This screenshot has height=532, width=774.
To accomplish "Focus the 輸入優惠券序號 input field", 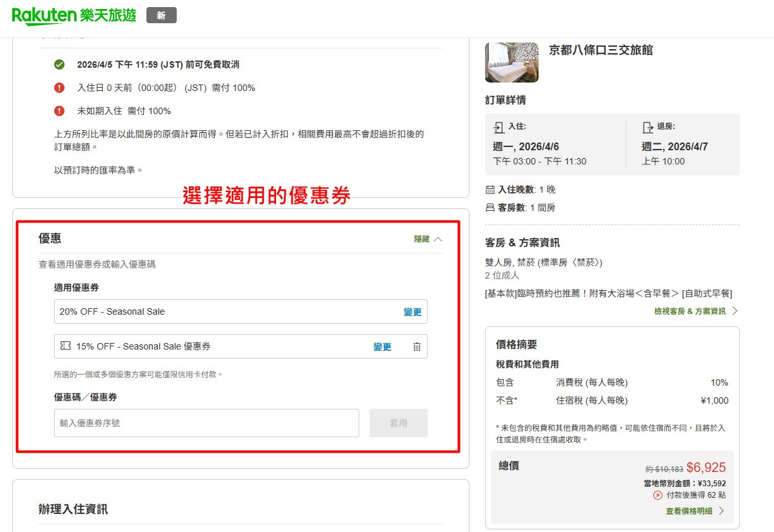I will [206, 423].
